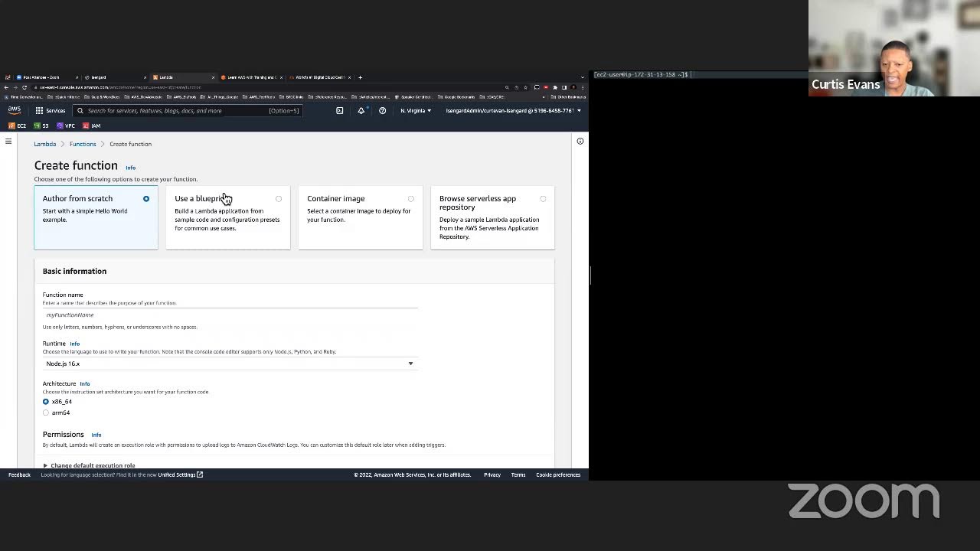Expand Change default execution role
The height and width of the screenshot is (551, 980).
(89, 465)
